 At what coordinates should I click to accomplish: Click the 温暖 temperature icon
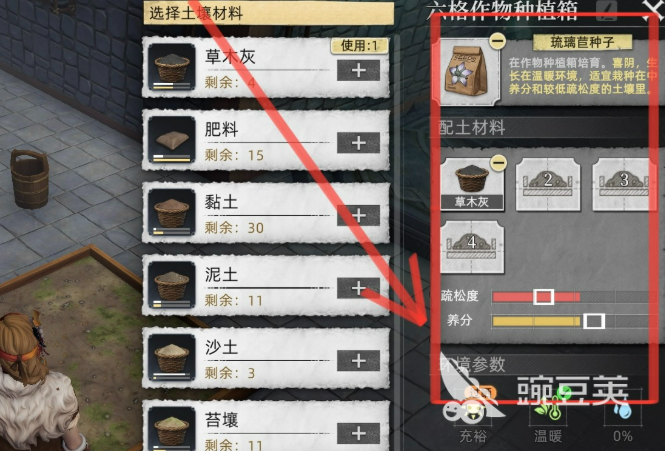[549, 409]
